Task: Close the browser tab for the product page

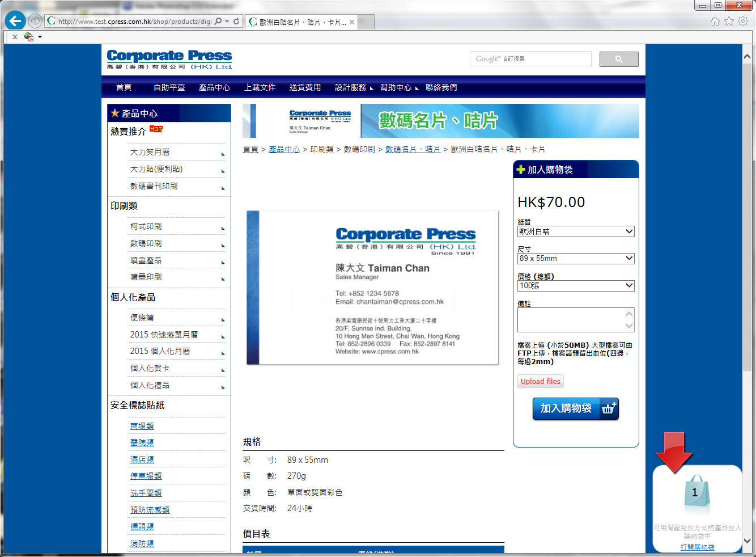Action: coord(352,22)
